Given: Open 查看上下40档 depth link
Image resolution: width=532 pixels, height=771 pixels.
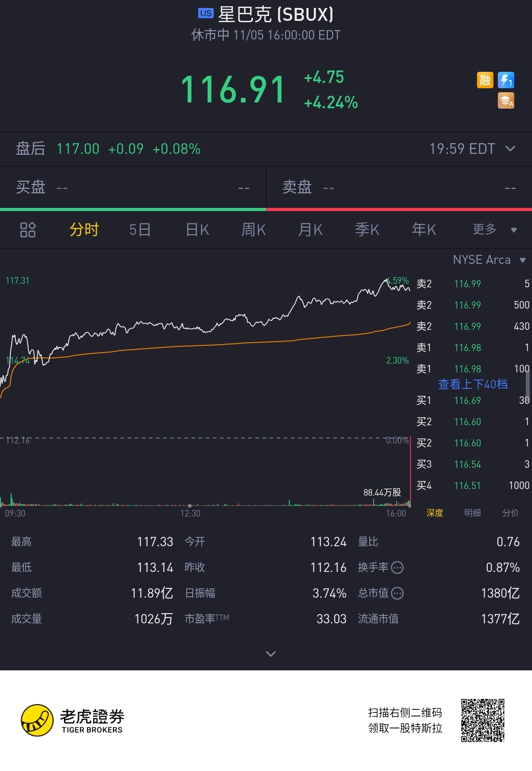Looking at the screenshot, I should [473, 384].
